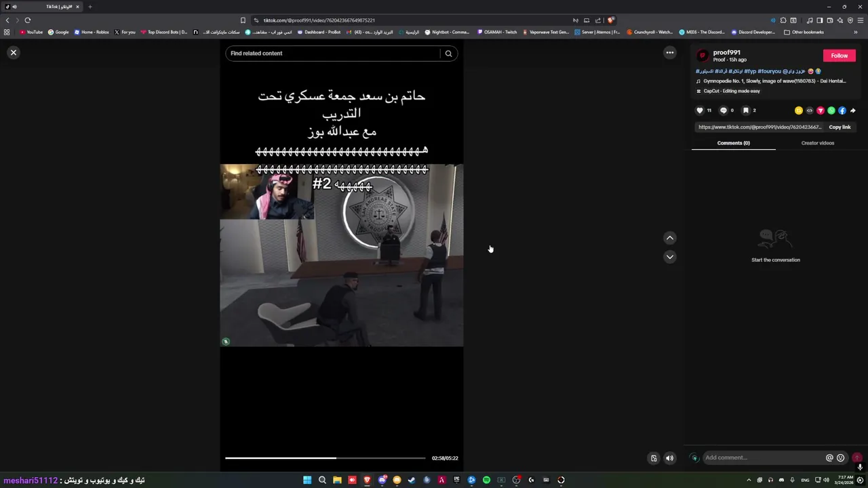The image size is (868, 488).
Task: Mute the video with speaker icon
Action: click(x=669, y=458)
